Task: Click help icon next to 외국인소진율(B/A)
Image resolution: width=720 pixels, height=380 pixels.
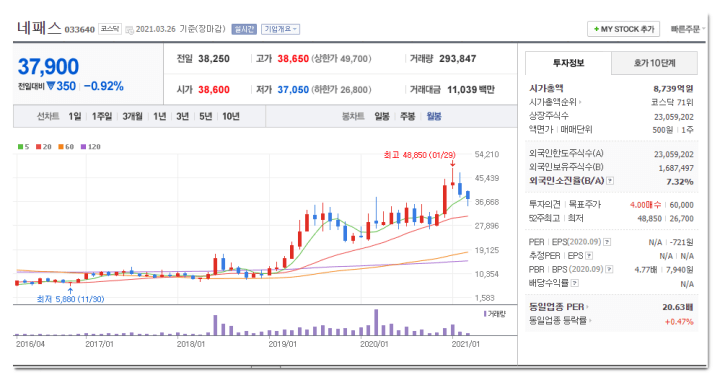Action: tap(610, 181)
